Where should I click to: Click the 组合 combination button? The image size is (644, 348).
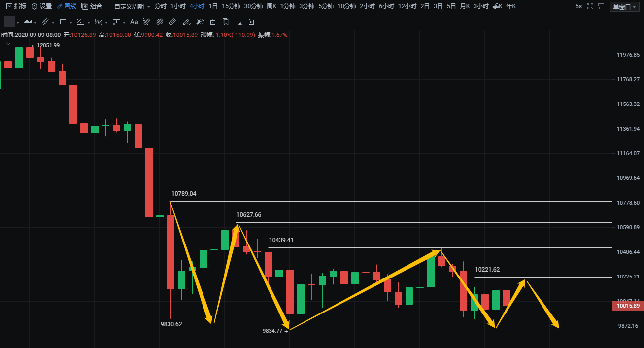[92, 7]
